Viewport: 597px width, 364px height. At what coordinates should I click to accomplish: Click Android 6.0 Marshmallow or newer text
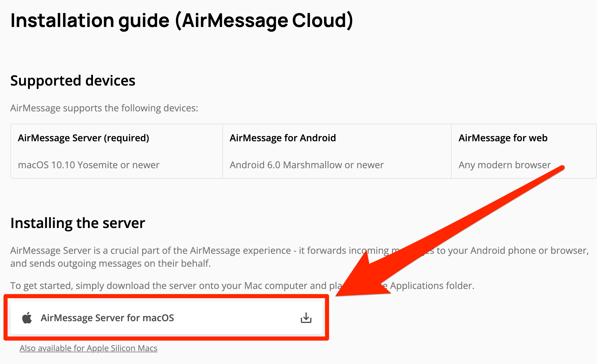306,165
